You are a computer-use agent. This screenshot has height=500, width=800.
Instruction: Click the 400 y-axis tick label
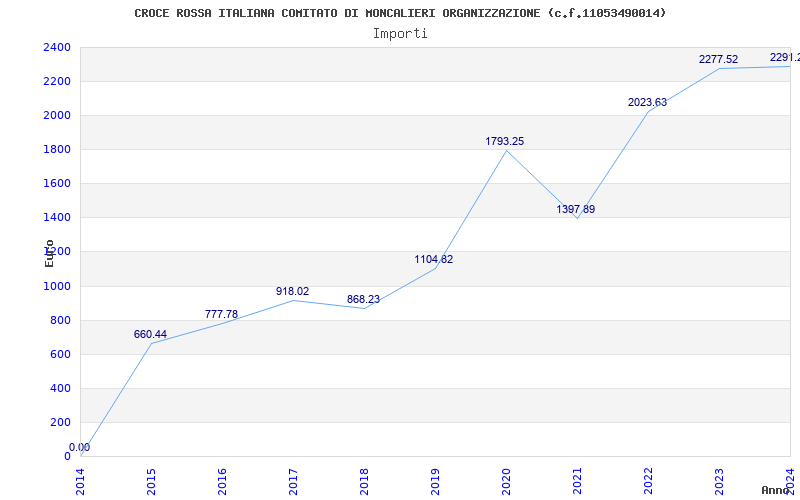point(60,388)
